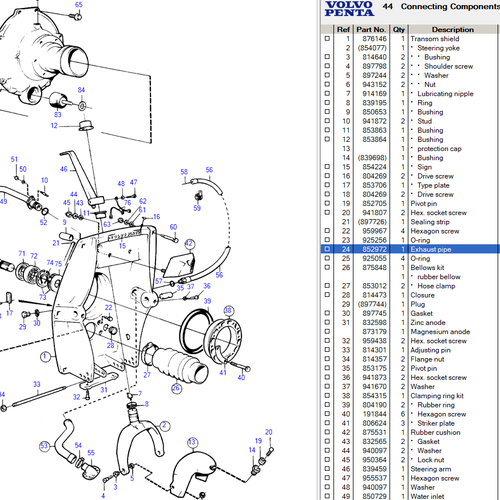Select callout 84 near the washer
Image resolution: width=500 pixels, height=500 pixels.
[81, 90]
